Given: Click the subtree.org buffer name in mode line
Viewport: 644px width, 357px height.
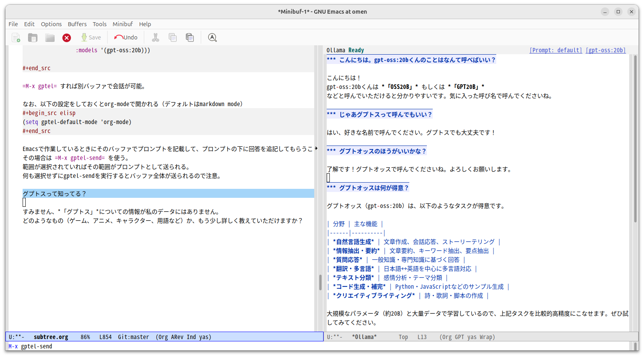Looking at the screenshot, I should [51, 337].
